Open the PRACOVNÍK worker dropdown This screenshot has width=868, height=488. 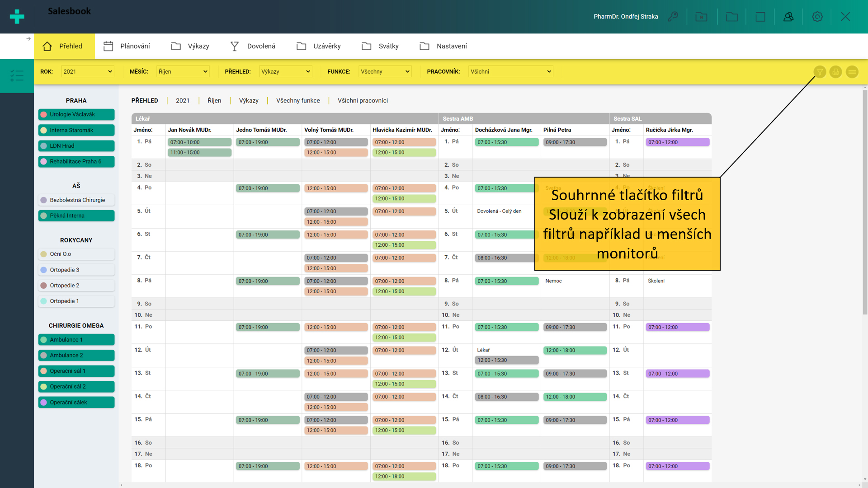coord(510,71)
